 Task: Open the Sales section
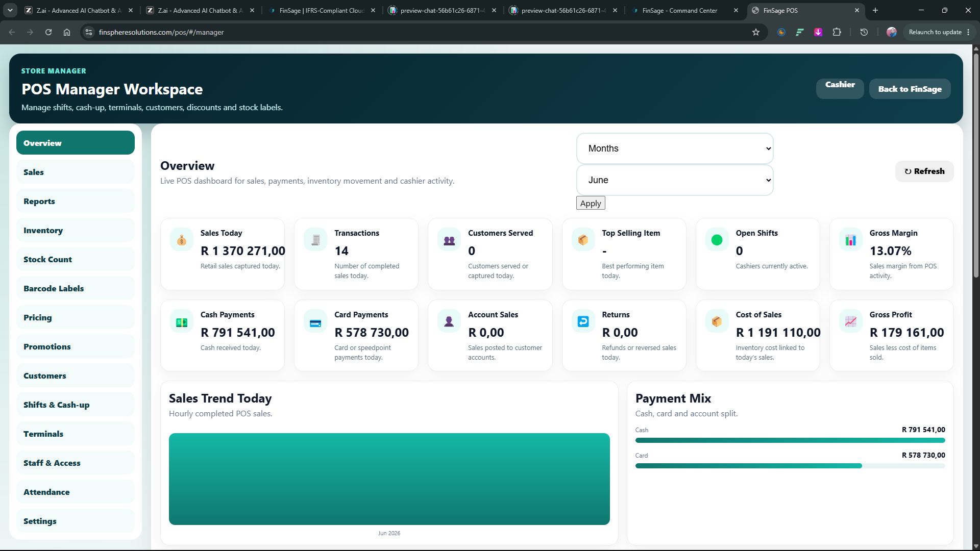coord(76,172)
